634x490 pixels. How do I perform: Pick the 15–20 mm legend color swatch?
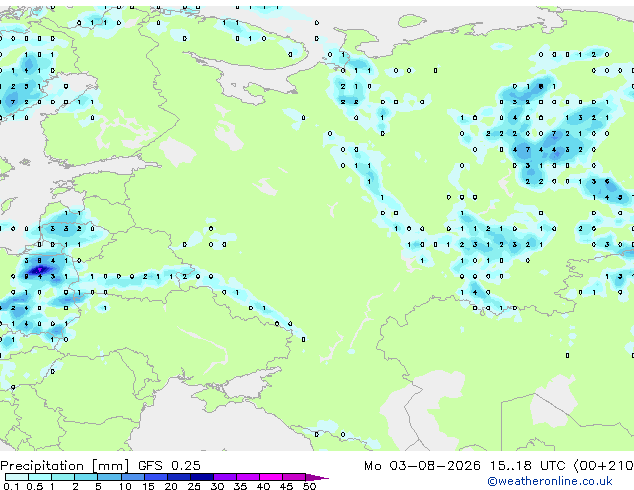[x=156, y=477]
